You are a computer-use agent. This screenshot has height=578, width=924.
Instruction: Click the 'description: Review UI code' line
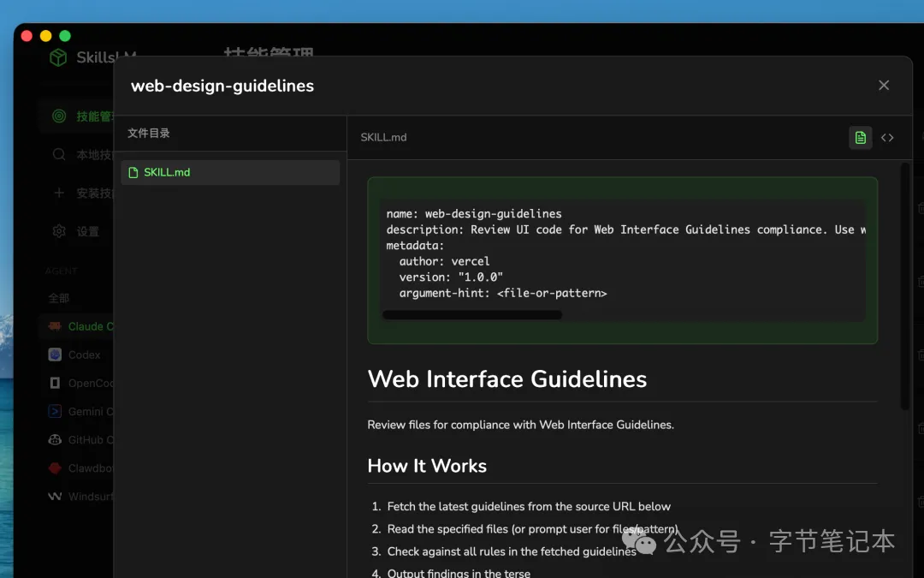(x=625, y=229)
